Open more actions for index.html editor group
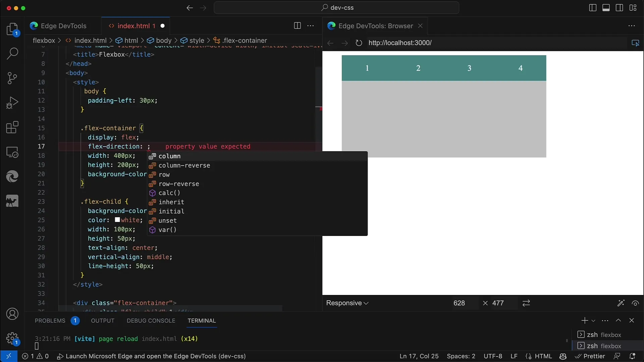 (311, 26)
